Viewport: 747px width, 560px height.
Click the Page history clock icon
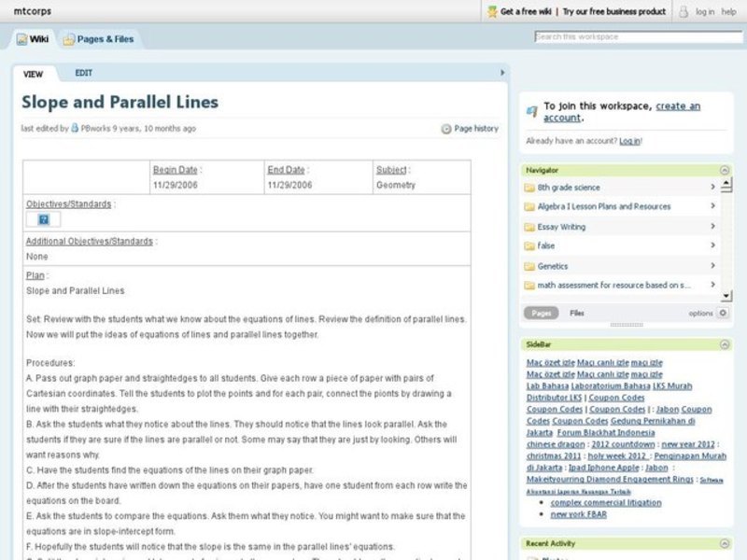pyautogui.click(x=446, y=128)
